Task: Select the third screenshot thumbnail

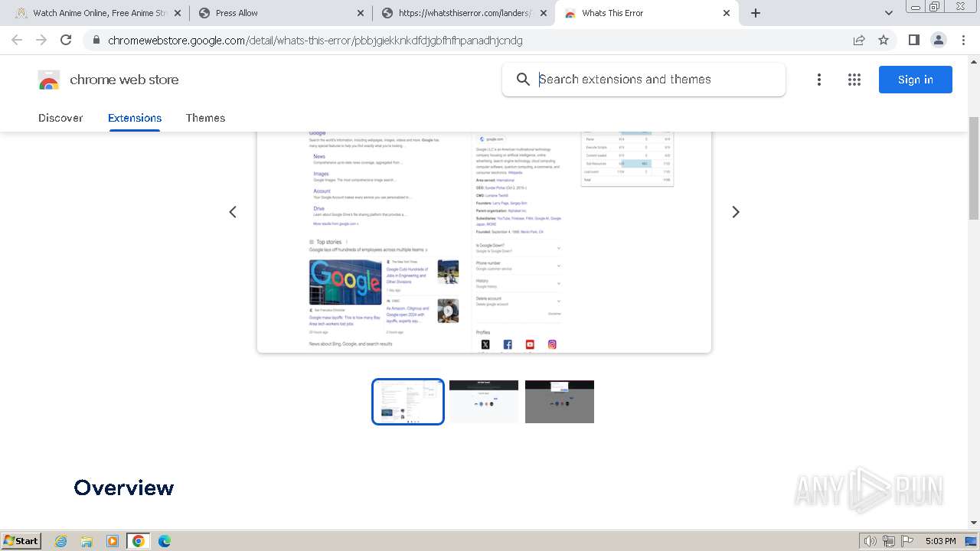Action: pos(560,402)
